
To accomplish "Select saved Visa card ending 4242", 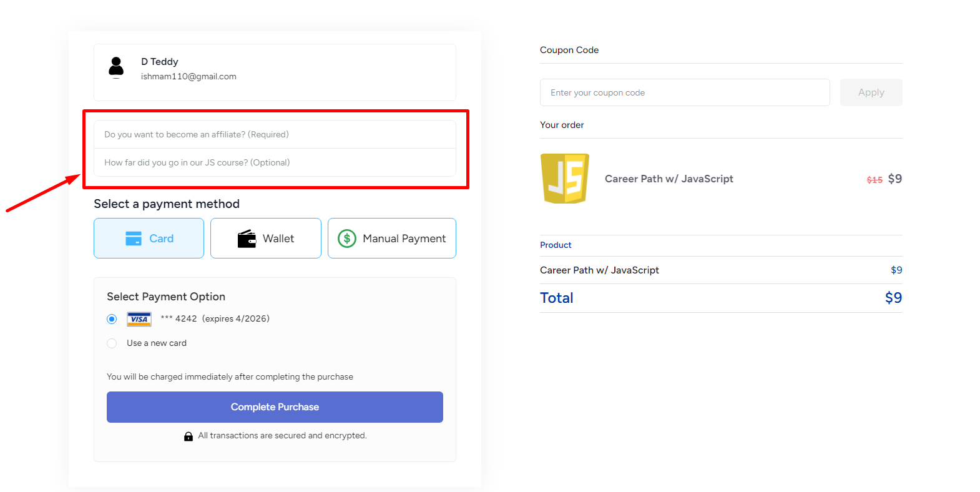I will 112,319.
